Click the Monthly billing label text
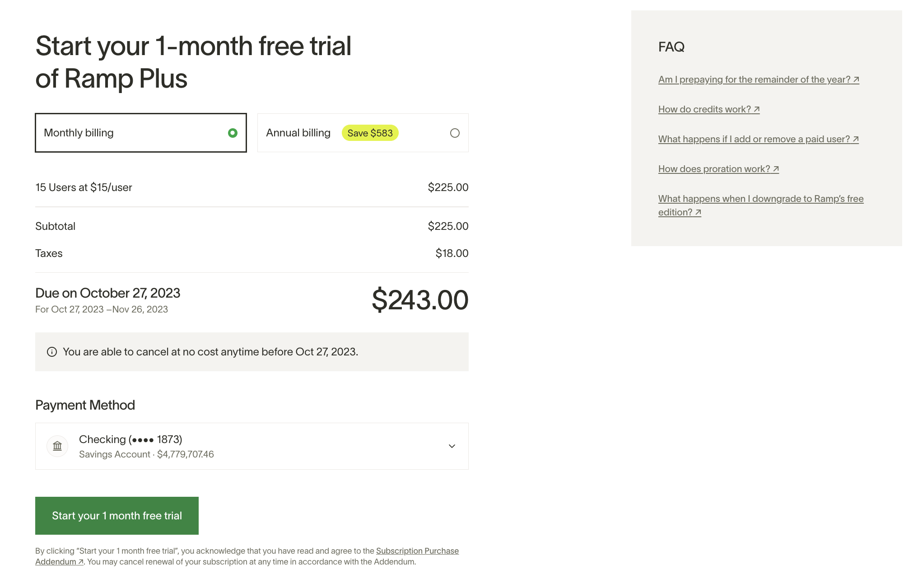Image resolution: width=913 pixels, height=588 pixels. (79, 133)
